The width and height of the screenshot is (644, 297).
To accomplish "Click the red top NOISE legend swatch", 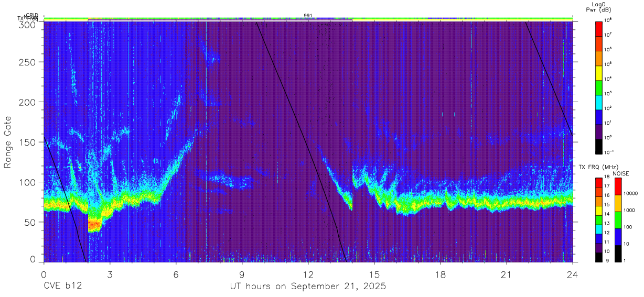I will tap(618, 186).
